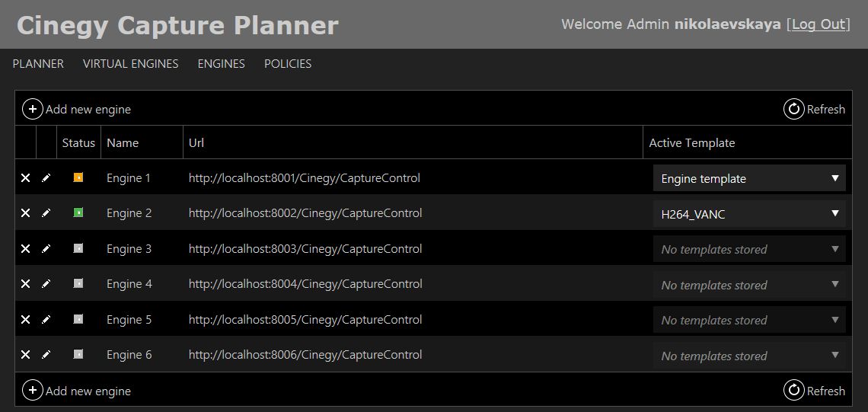Log out via the Log Out link
Viewport: 868px width, 412px height.
click(819, 24)
